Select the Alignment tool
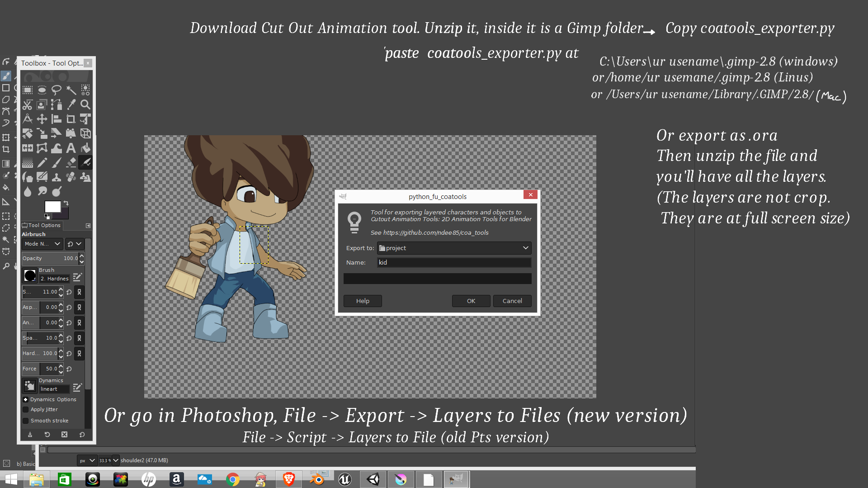Screen dimensions: 868x488 pos(57,119)
